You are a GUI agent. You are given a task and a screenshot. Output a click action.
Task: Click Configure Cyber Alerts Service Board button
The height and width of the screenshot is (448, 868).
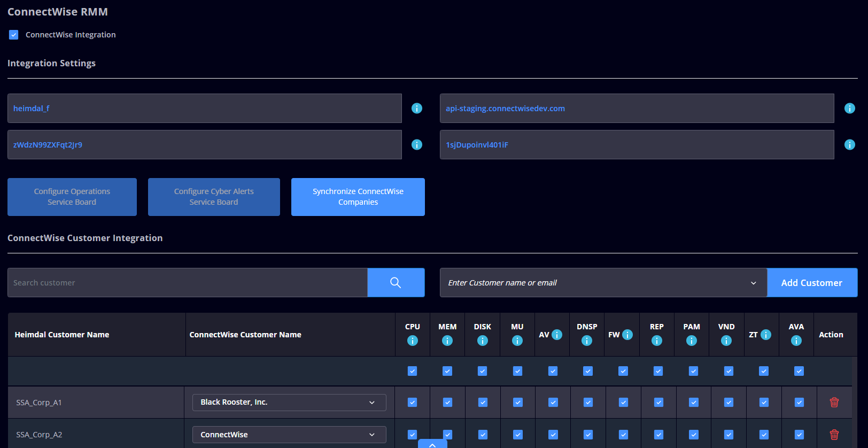(x=214, y=197)
